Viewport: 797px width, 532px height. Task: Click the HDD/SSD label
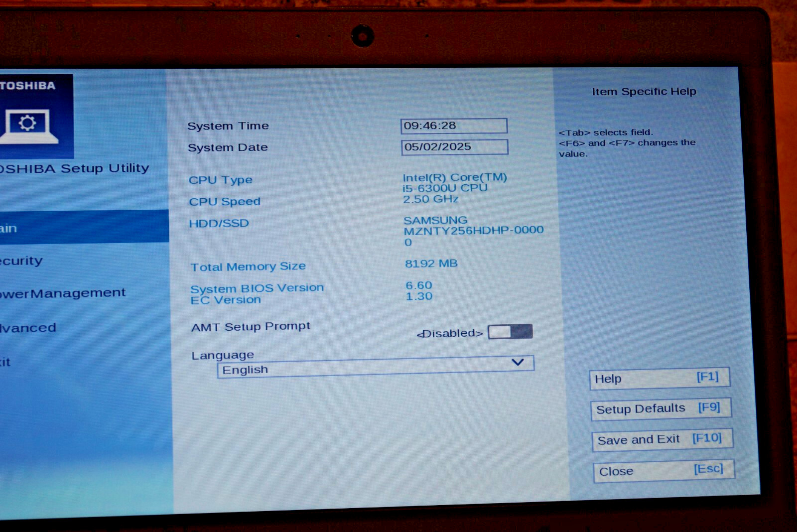219,223
